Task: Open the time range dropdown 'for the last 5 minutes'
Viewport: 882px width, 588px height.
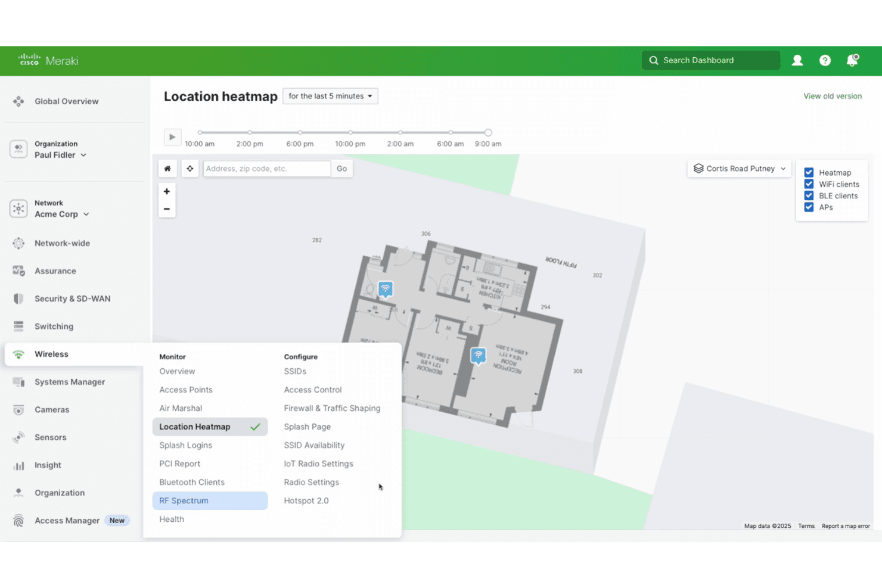Action: pos(330,96)
